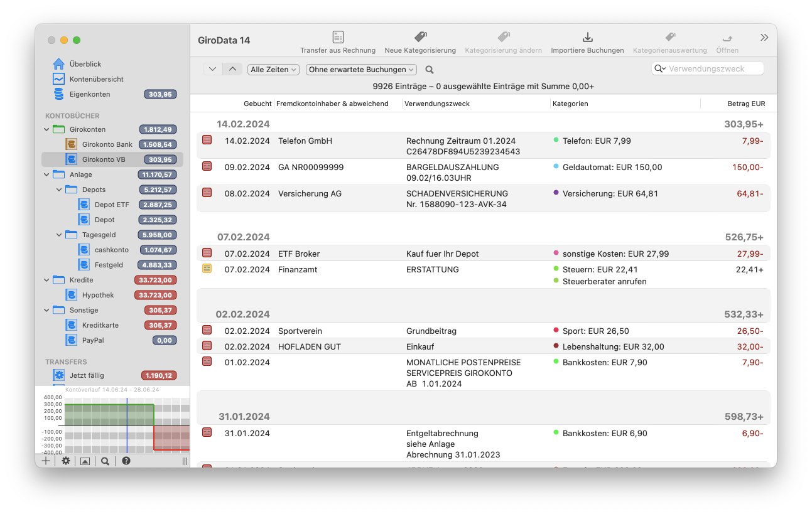Click the sidebar resize handle in bottom bar
The width and height of the screenshot is (812, 514).
coord(185,461)
